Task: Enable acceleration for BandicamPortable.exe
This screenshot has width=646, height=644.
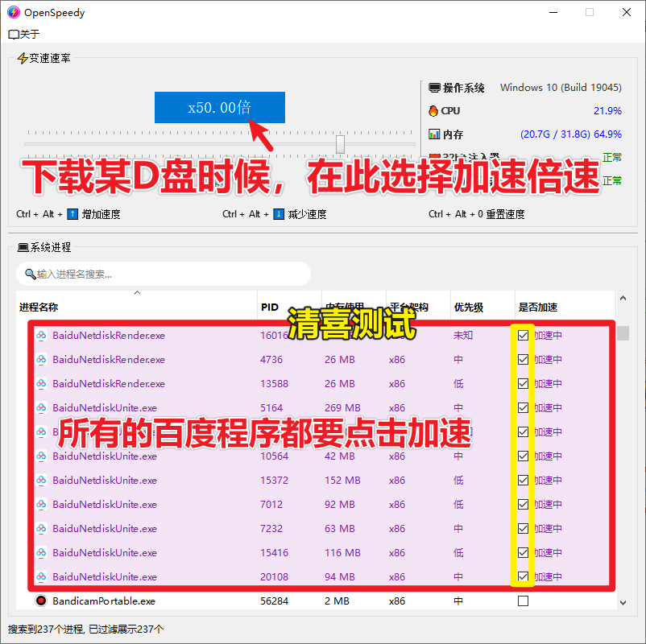Action: 523,601
